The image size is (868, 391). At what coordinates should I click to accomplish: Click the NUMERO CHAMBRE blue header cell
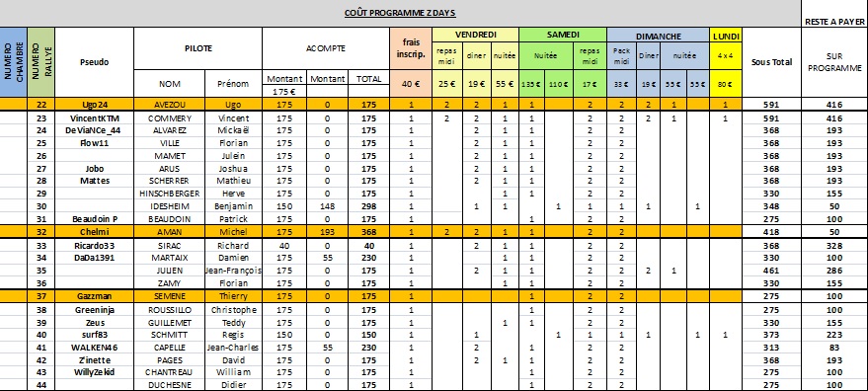tap(13, 62)
